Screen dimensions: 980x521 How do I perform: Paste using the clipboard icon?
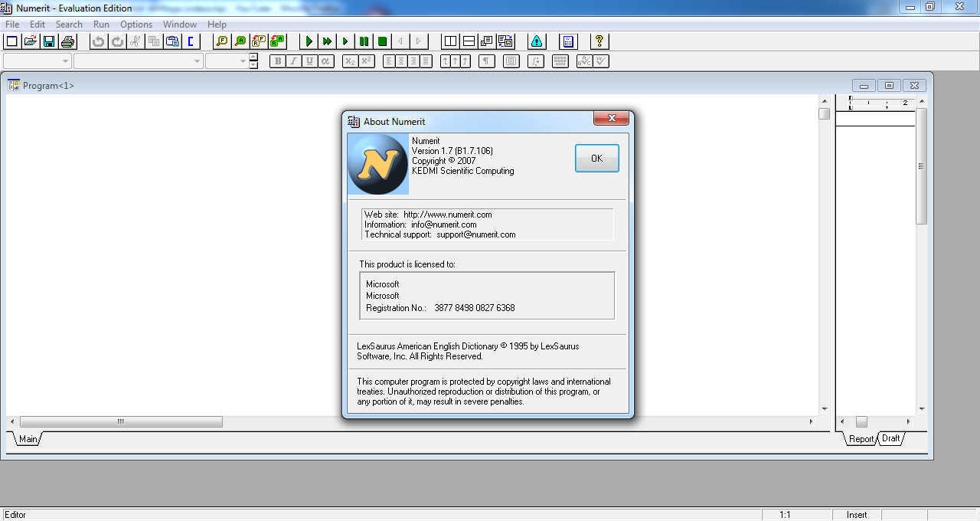[x=172, y=41]
